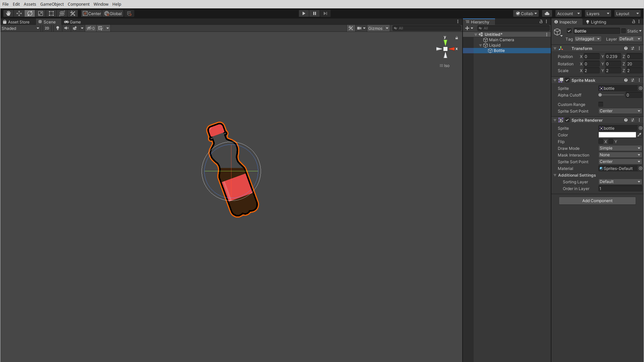Screen dimensions: 644x362
Task: Toggle scene effects like skybox
Action: coord(75,28)
